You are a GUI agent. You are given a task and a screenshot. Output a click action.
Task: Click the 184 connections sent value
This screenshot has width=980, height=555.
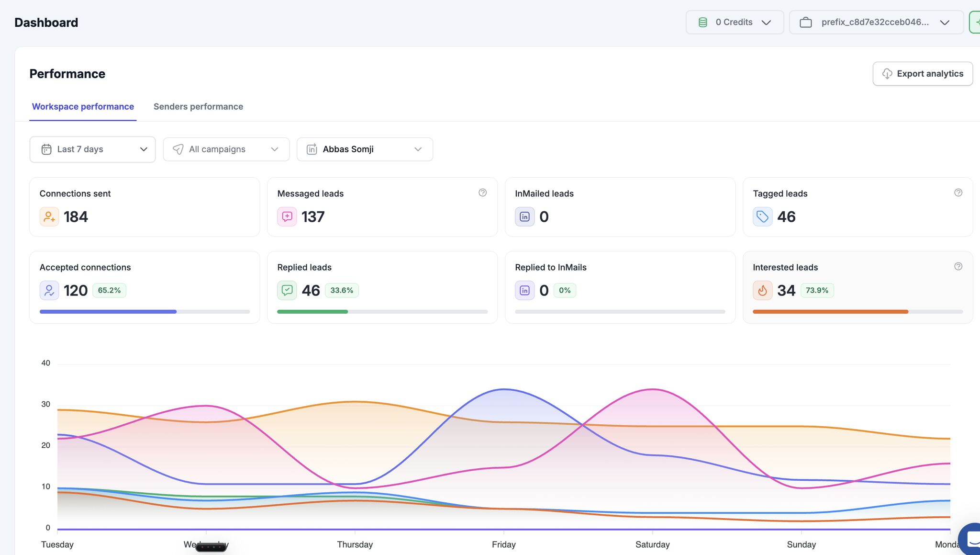tap(76, 217)
